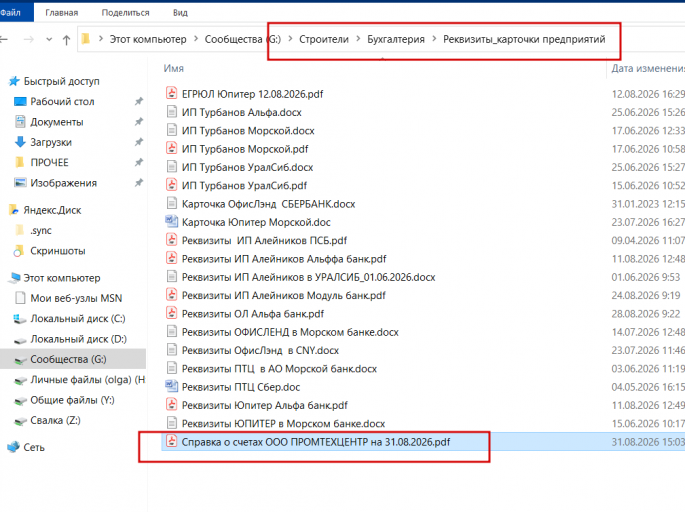The image size is (685, 512).
Task: Click PDF icon of ИП Турбанов Морской.pdf
Action: pyautogui.click(x=171, y=149)
